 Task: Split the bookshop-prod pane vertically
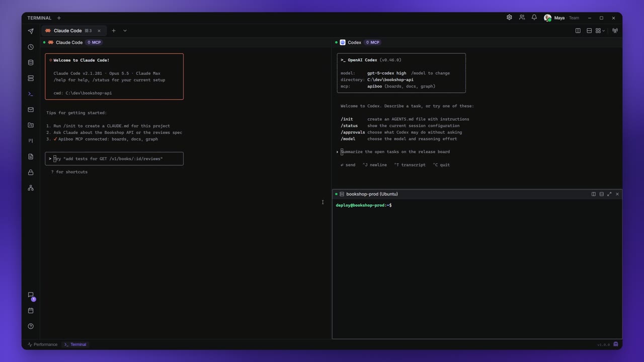coord(594,194)
